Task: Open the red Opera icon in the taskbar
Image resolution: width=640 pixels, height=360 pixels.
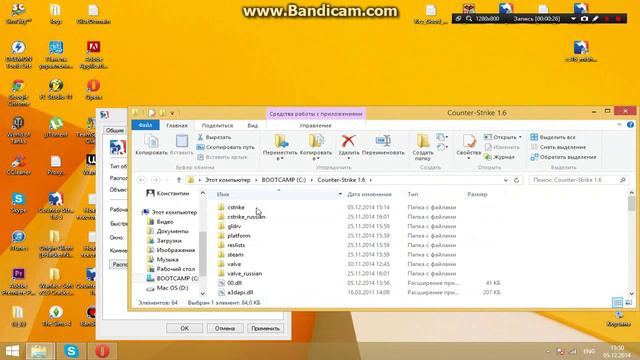Action: pos(102,351)
